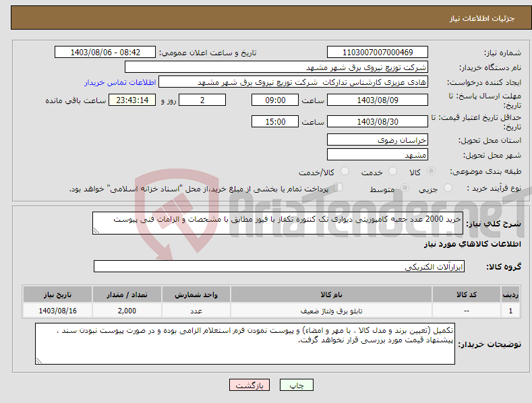532x403 pixels.
Task: Click the کد کالا column header
Action: [466, 294]
